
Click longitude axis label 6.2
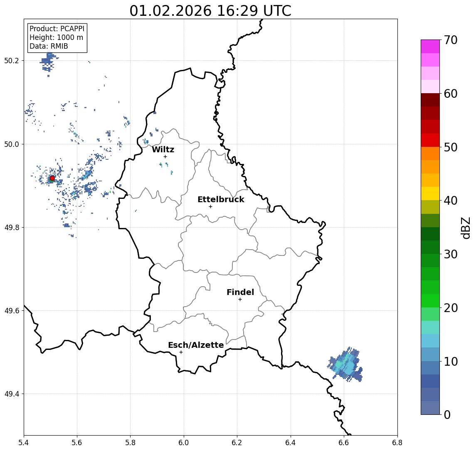click(x=237, y=443)
